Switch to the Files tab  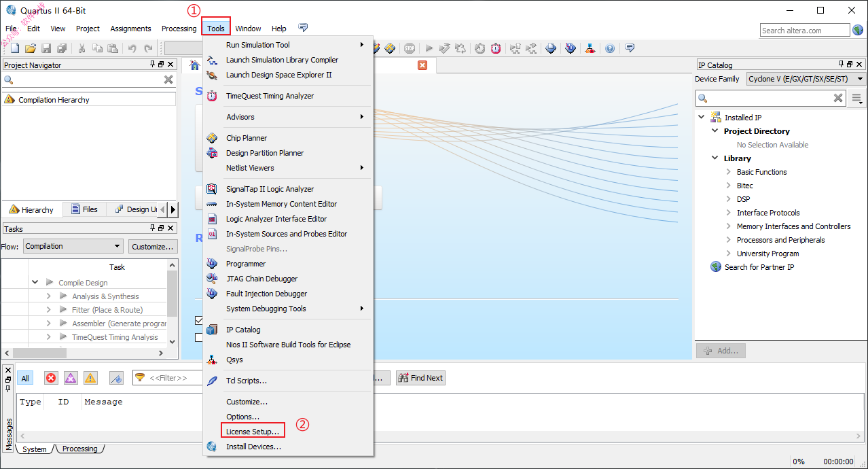(84, 209)
